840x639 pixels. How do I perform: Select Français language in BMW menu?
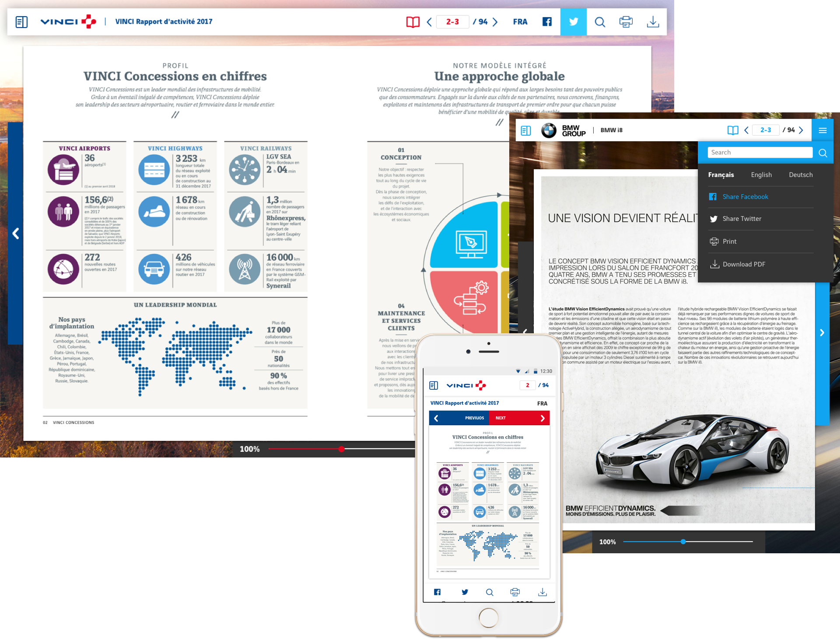pyautogui.click(x=721, y=175)
